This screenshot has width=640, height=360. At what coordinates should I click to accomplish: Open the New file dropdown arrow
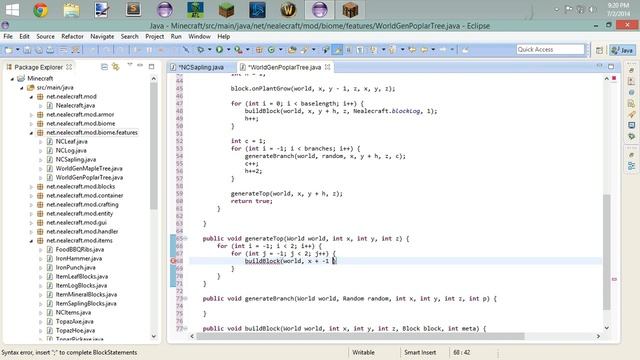click(x=18, y=50)
